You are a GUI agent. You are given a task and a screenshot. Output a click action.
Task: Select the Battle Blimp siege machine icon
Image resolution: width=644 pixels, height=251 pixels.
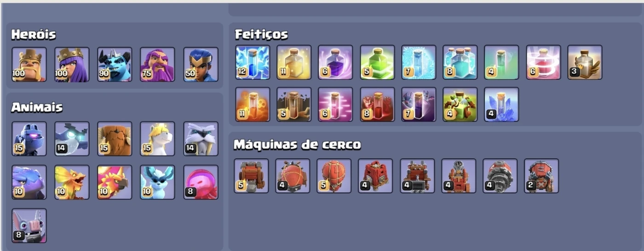pos(293,176)
